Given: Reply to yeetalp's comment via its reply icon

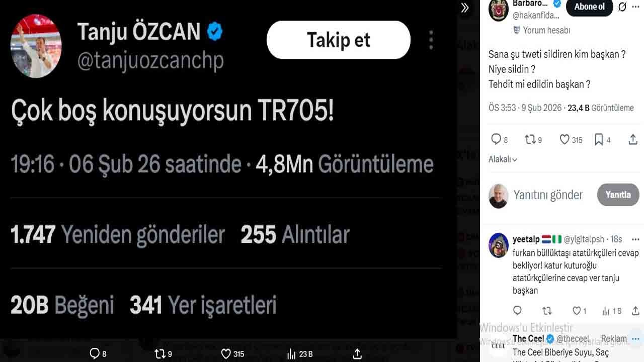Looking at the screenshot, I should tap(517, 311).
